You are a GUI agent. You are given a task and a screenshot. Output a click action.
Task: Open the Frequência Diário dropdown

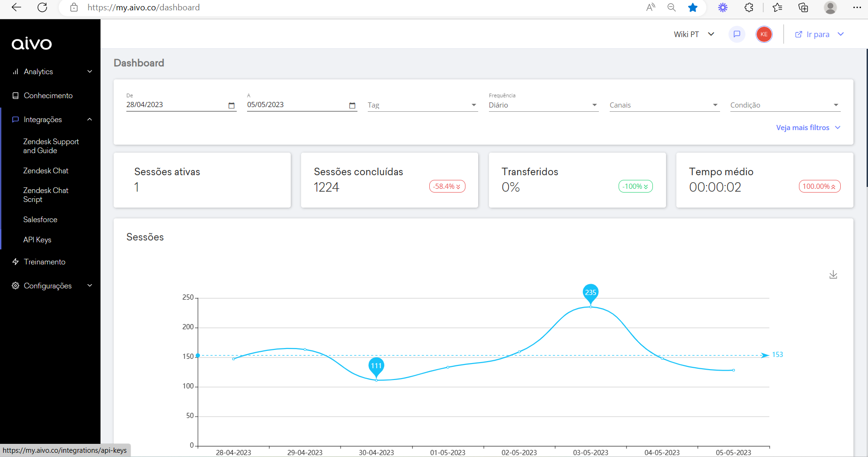point(542,105)
